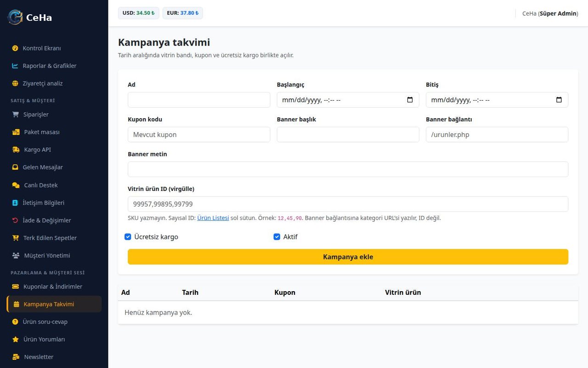The image size is (588, 368).
Task: Click the Kontrol Ekranı gauge icon
Action: (15, 48)
